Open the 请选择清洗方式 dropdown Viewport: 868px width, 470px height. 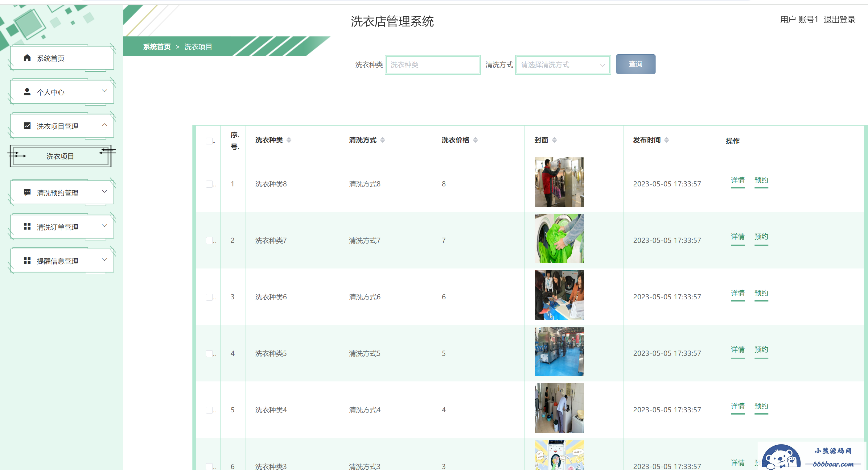[x=563, y=65]
